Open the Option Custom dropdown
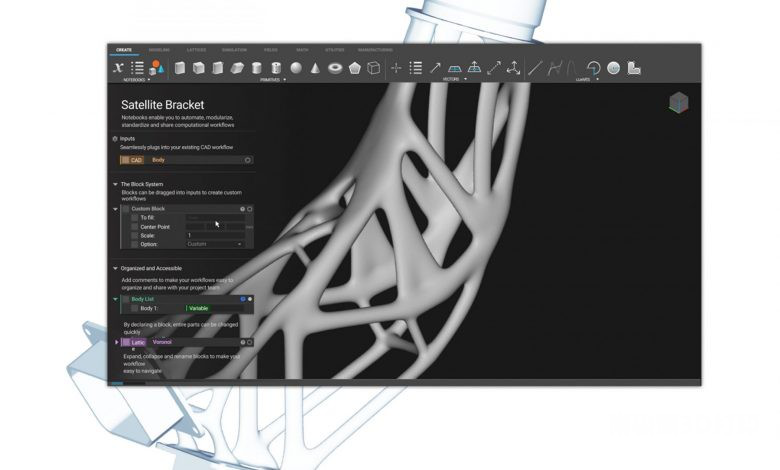 [215, 244]
